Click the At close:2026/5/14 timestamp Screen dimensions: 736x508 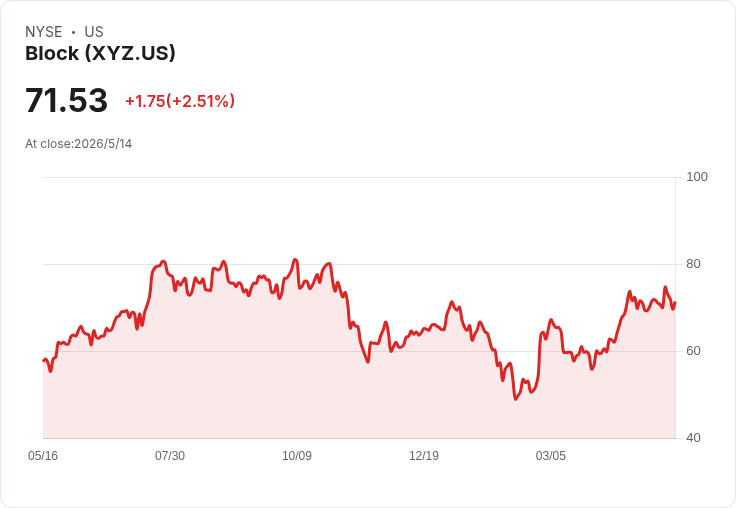coord(78,144)
